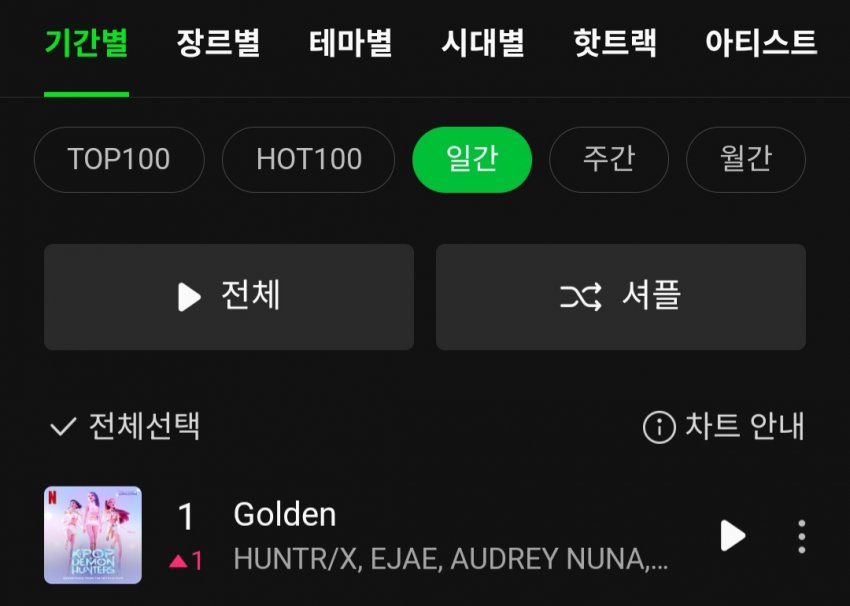Open the 장르별 genre tab
Screen dimensions: 850x606
point(218,43)
